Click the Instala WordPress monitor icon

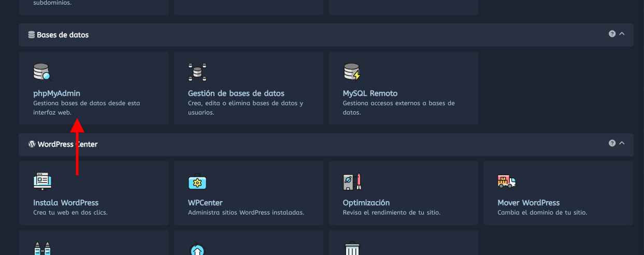(x=42, y=181)
